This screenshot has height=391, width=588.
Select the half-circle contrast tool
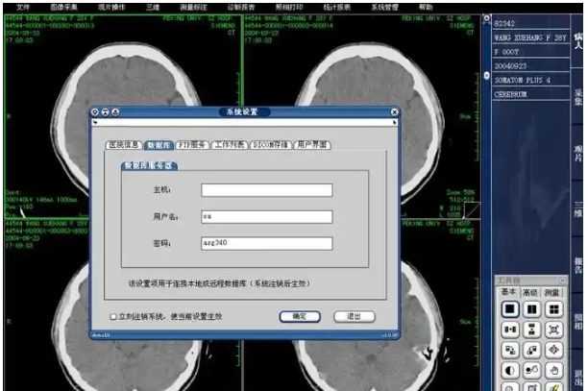509,371
